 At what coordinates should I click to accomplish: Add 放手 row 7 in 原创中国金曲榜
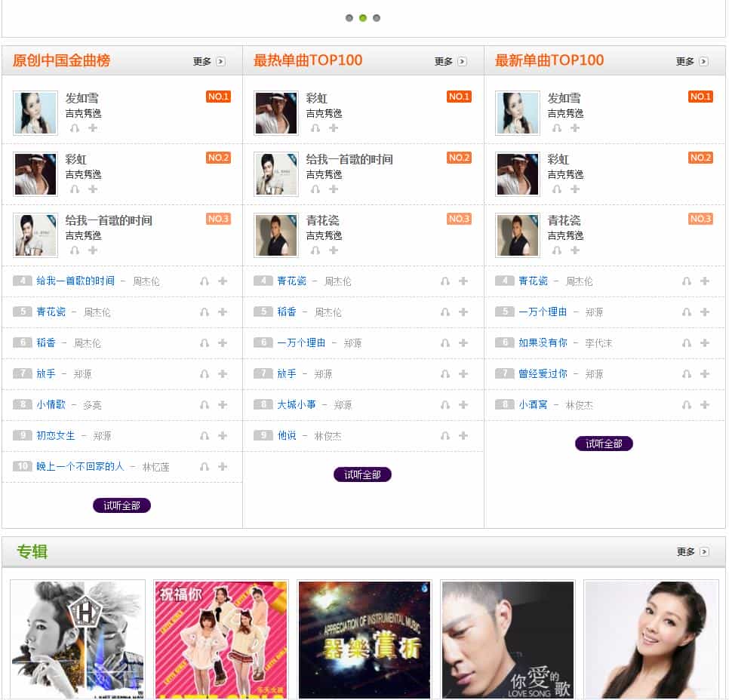coord(222,373)
